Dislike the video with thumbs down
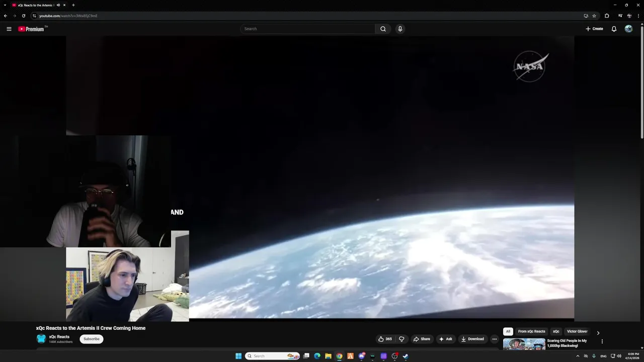The width and height of the screenshot is (644, 362). click(401, 339)
